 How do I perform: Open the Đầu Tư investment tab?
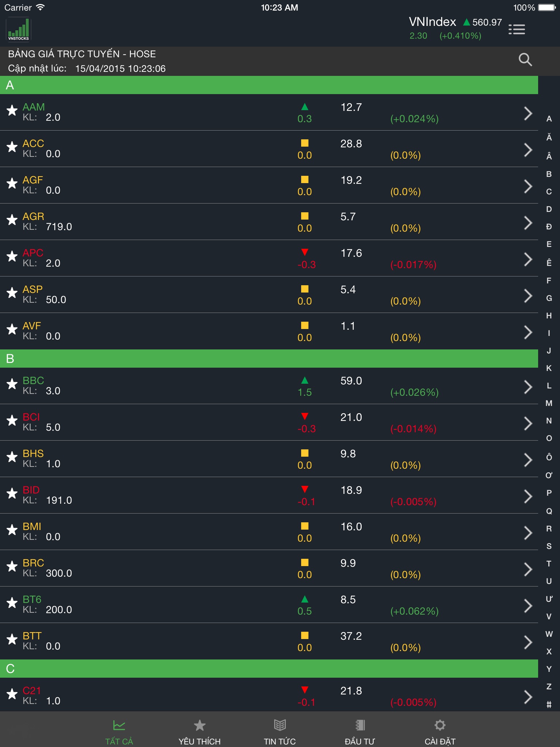click(360, 732)
